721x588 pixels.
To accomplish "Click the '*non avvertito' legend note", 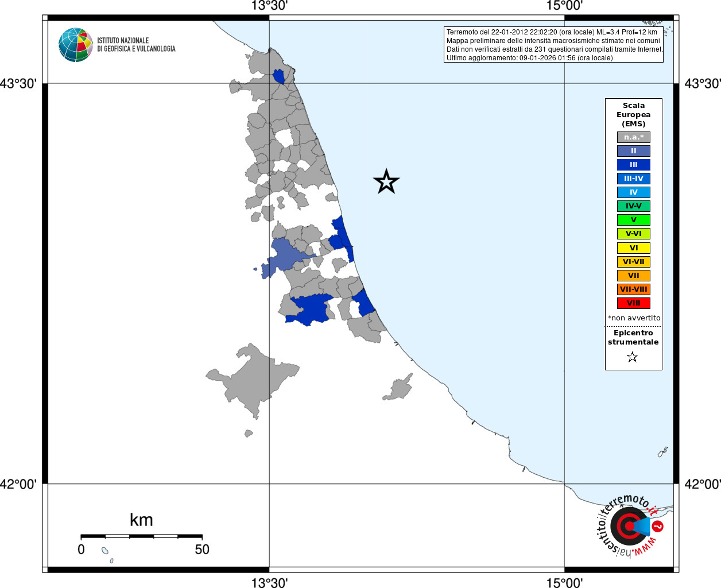I will coord(634,318).
